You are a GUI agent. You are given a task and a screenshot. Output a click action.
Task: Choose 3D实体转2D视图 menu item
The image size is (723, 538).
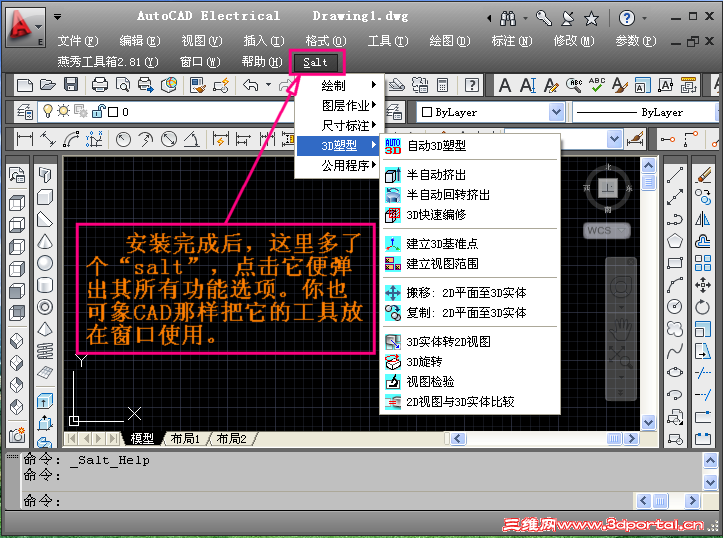(469, 342)
